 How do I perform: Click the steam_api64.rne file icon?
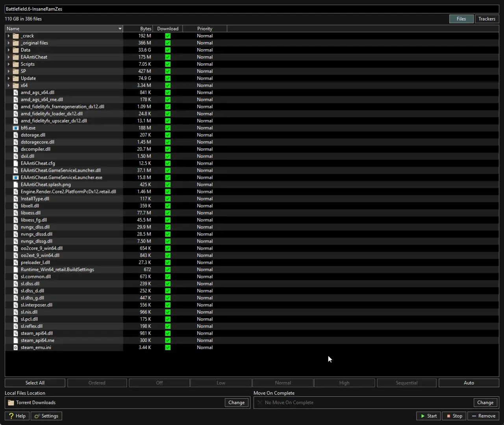(x=16, y=341)
